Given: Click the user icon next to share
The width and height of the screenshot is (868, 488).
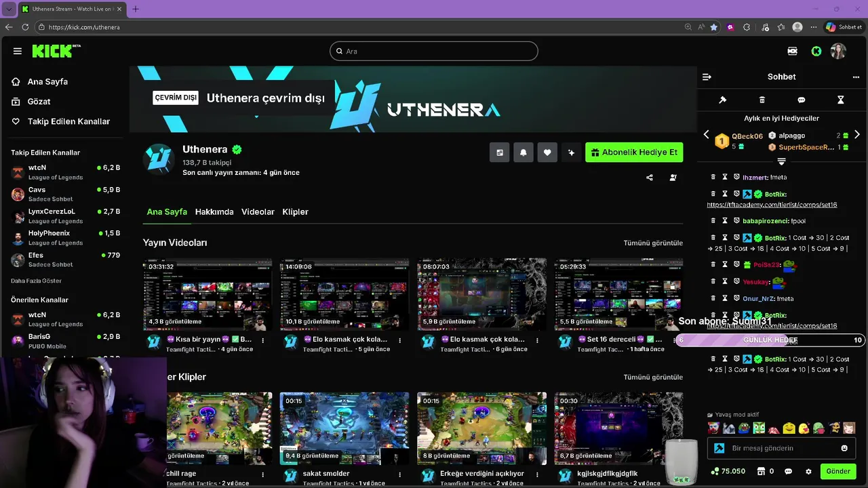Looking at the screenshot, I should click(673, 178).
